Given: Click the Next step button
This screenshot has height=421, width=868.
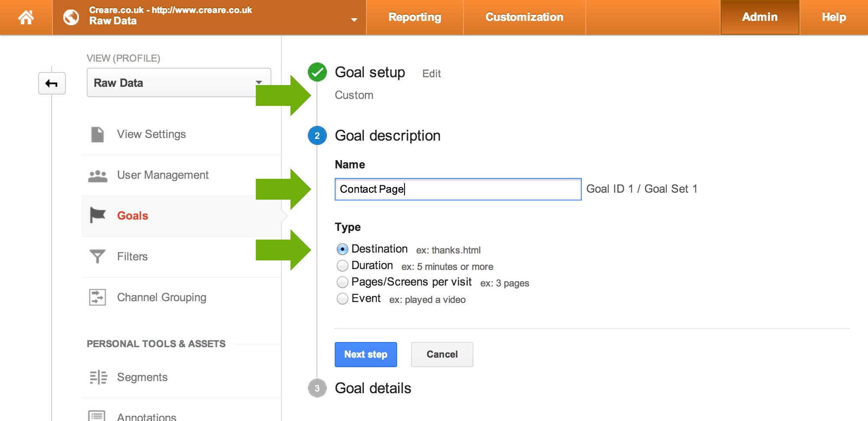Looking at the screenshot, I should 365,355.
